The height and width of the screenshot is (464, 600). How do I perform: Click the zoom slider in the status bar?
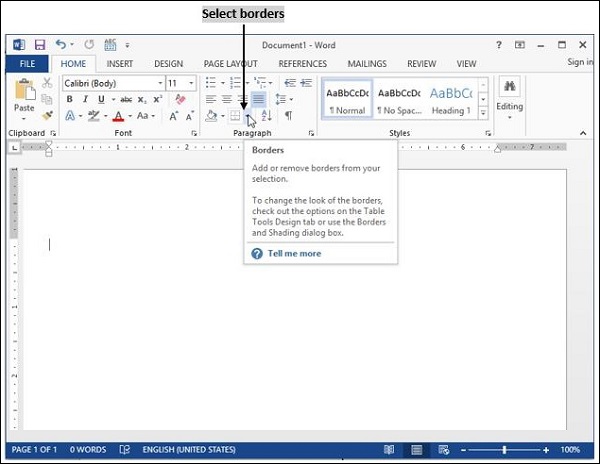504,450
